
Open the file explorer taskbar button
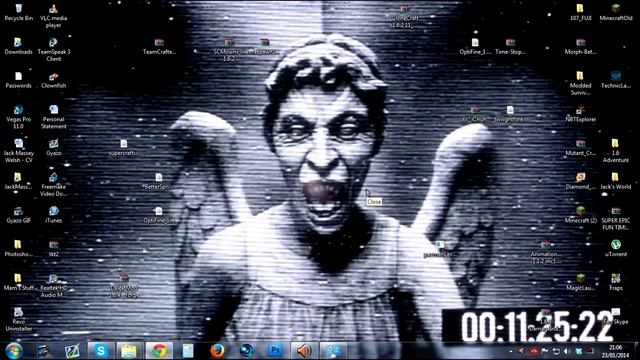tap(129, 351)
